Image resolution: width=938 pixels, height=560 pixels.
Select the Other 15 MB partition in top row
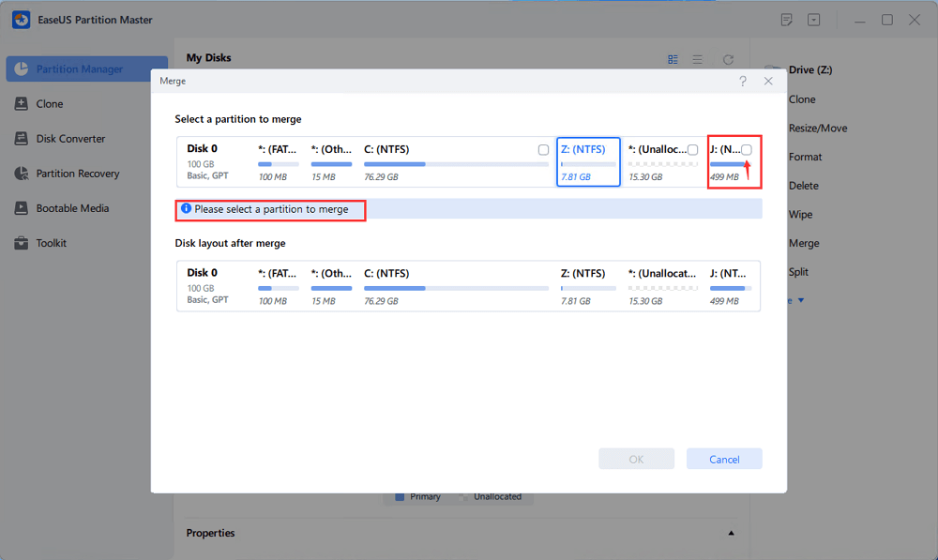click(331, 162)
